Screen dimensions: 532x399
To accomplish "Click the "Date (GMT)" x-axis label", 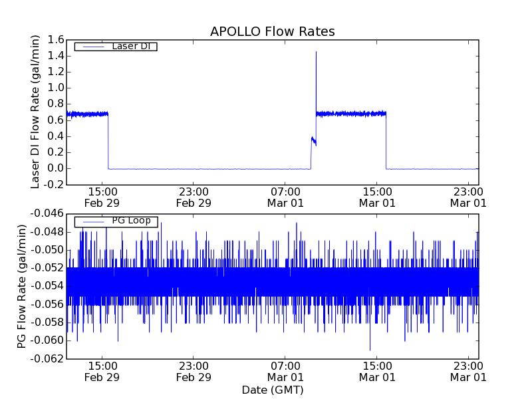I will click(x=273, y=390).
